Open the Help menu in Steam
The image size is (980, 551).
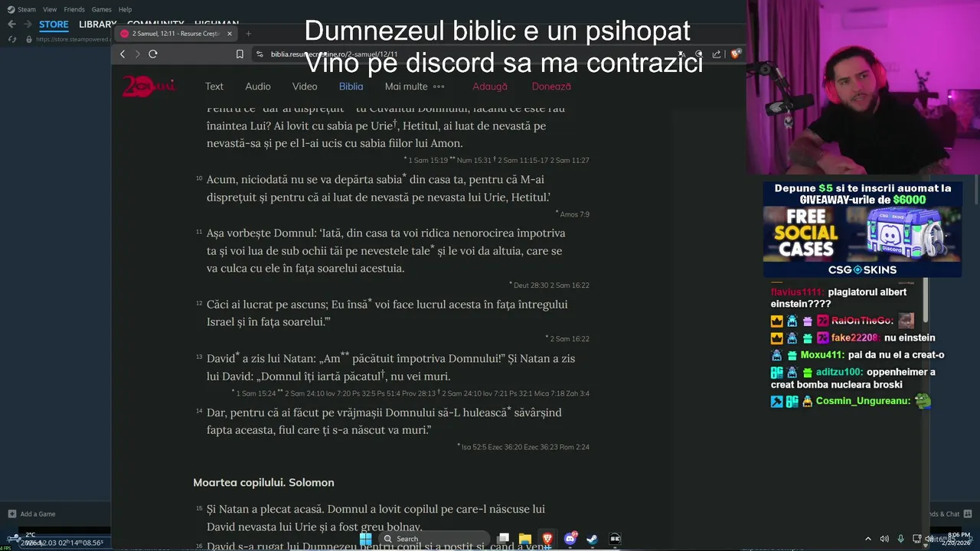[125, 9]
